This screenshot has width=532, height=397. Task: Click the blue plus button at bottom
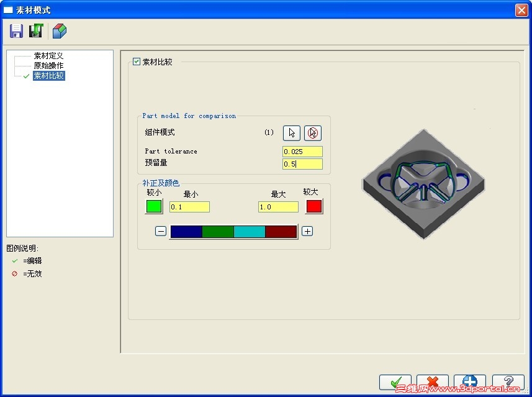click(470, 383)
